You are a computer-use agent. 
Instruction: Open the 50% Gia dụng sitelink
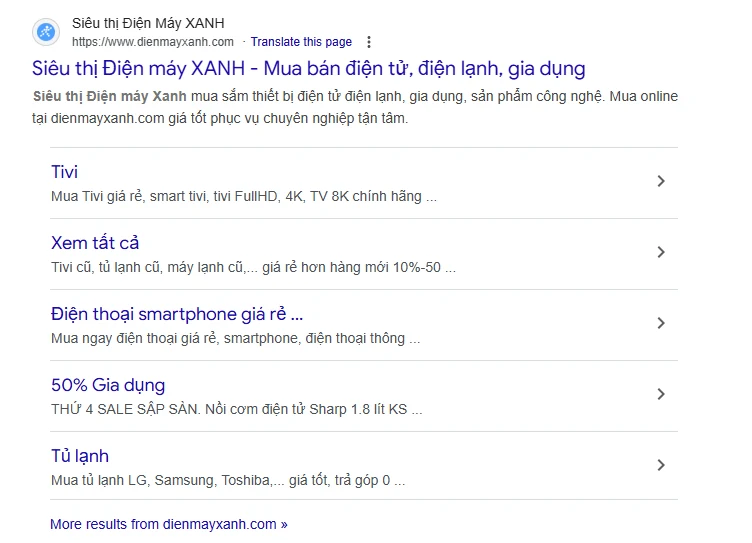click(x=108, y=385)
